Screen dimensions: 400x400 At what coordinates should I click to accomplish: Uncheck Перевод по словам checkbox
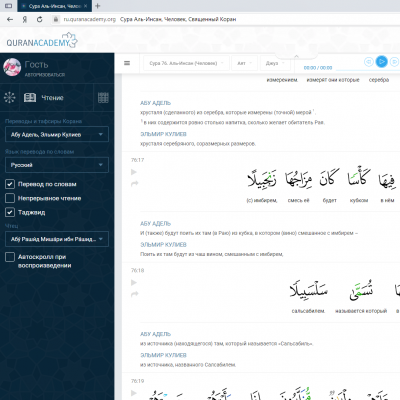point(10,184)
